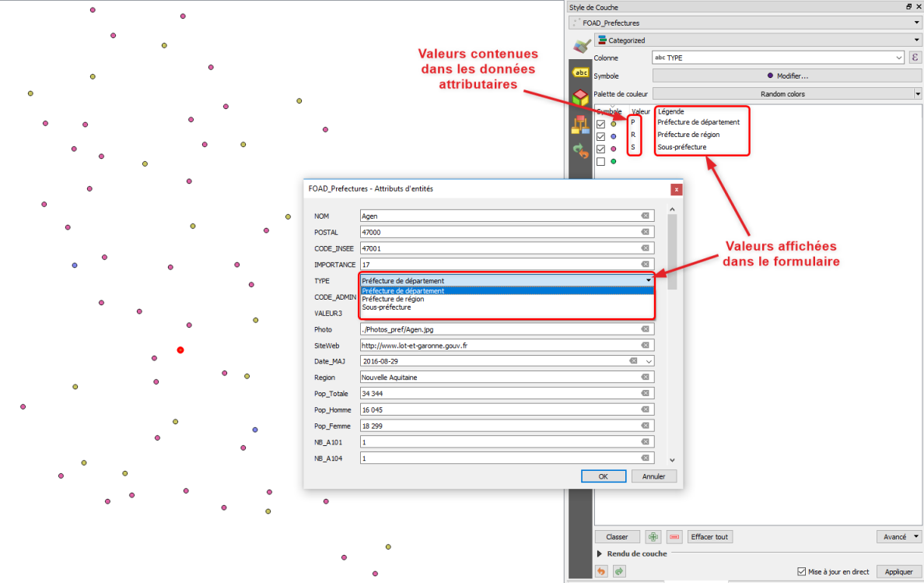Enable the unchecked green symbol category
Screen dimensions: 924x583
point(600,161)
